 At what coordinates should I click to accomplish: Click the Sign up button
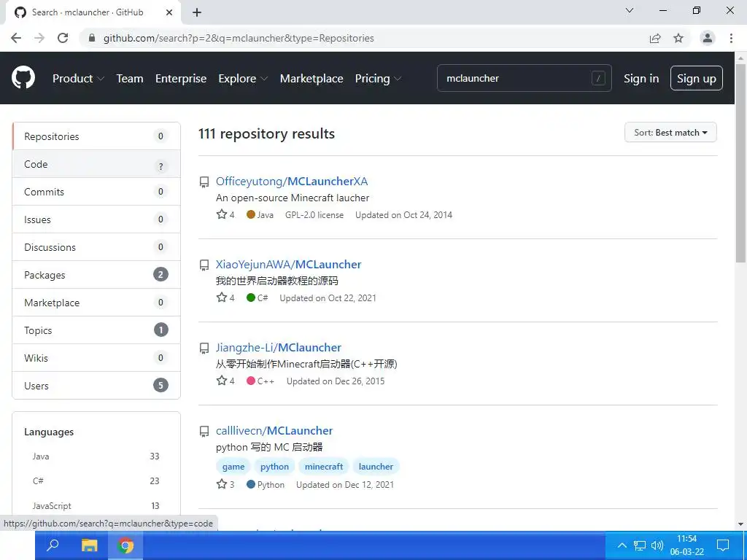tap(697, 78)
